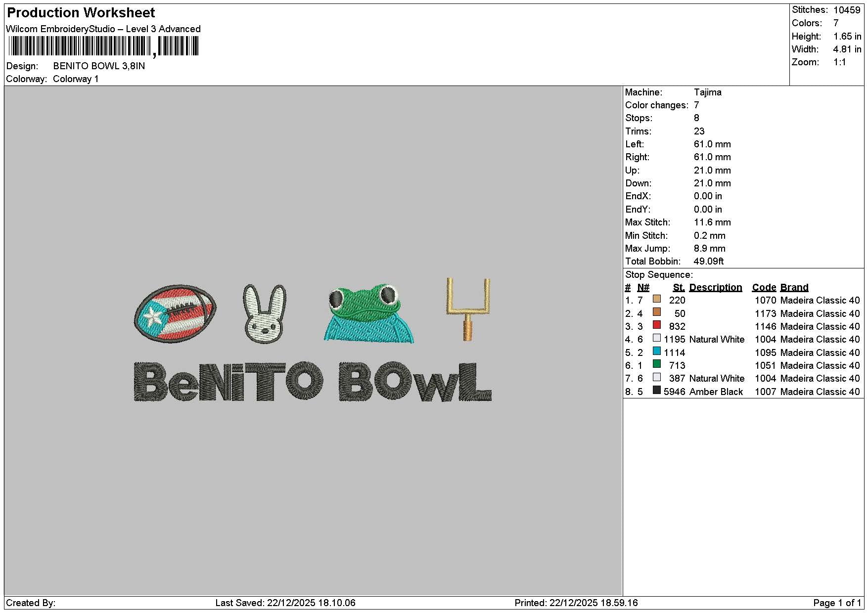Click the Code column header
The image size is (868, 613).
pyautogui.click(x=764, y=287)
